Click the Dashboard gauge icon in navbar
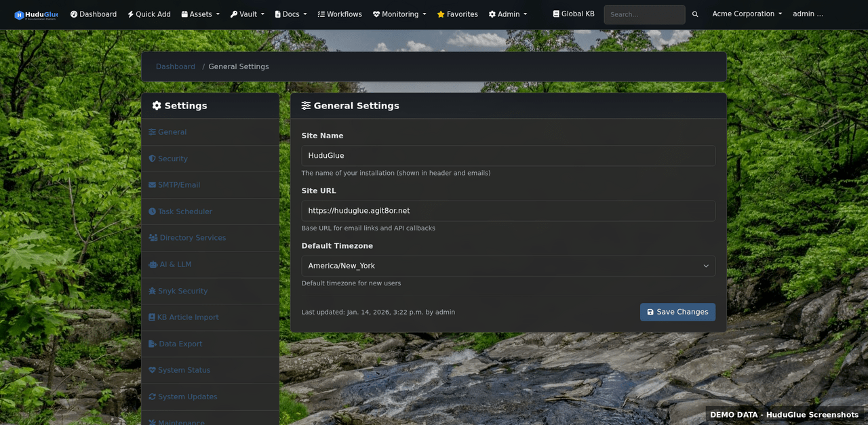Viewport: 868px width, 425px height. click(x=74, y=14)
